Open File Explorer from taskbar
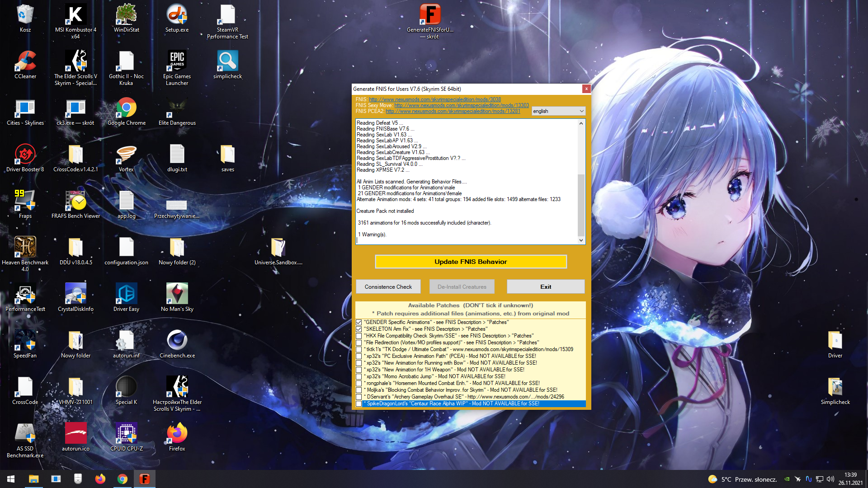868x488 pixels. [x=33, y=479]
